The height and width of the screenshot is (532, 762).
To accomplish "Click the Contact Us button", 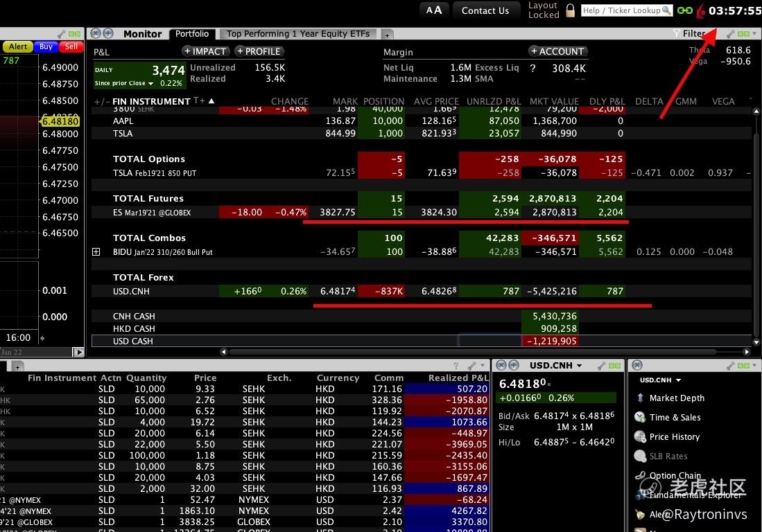I will 485,10.
